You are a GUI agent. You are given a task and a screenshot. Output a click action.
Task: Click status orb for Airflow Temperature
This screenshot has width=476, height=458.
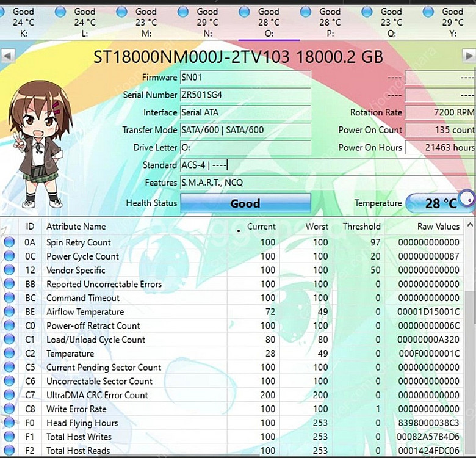tap(9, 311)
